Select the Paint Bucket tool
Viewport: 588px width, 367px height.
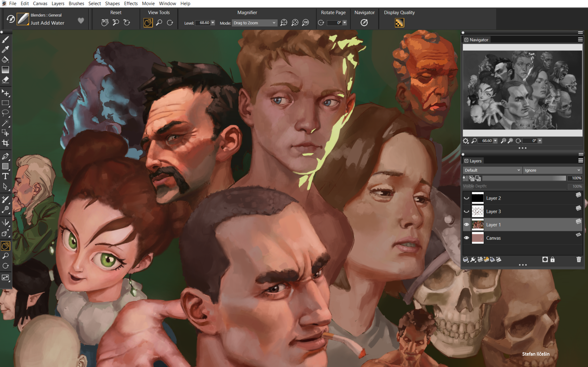click(x=5, y=60)
